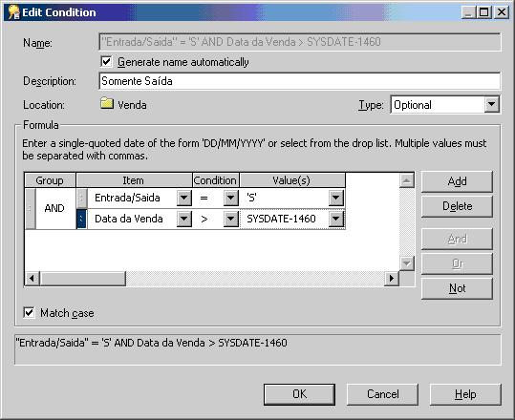Open the Entrada/Saida item dropdown

point(183,198)
